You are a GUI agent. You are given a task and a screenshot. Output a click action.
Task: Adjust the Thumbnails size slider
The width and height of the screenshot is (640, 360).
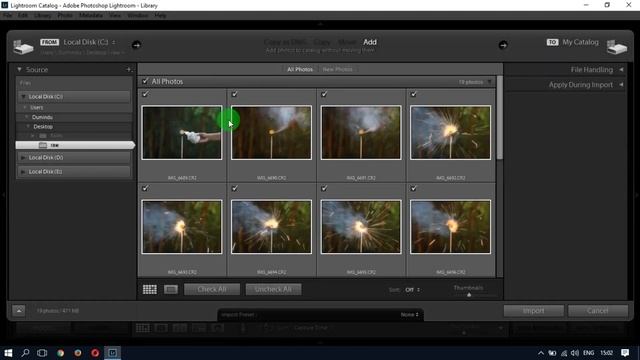click(x=469, y=295)
